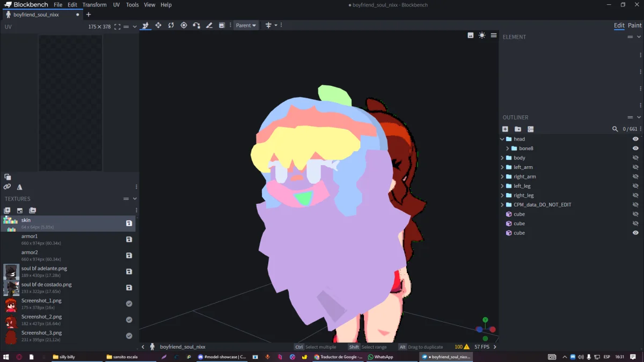Select Screenshot_1.png texture thumbnail

coord(11,305)
